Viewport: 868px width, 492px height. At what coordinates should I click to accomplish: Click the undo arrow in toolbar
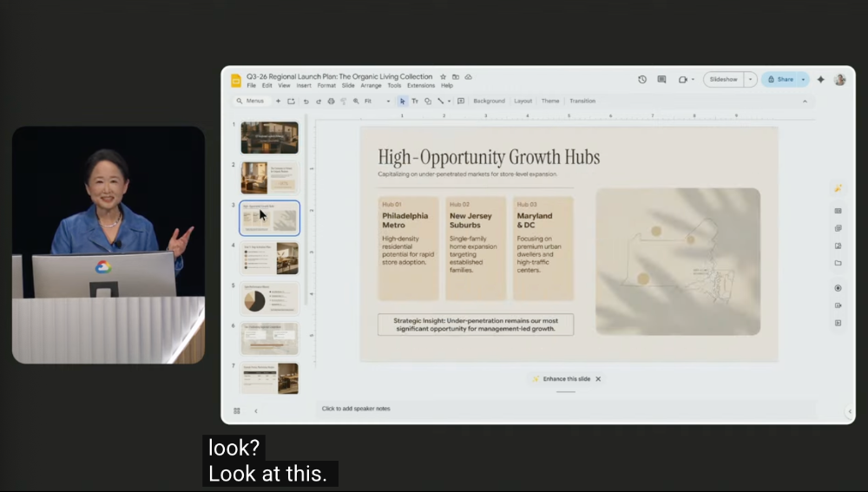pyautogui.click(x=306, y=102)
